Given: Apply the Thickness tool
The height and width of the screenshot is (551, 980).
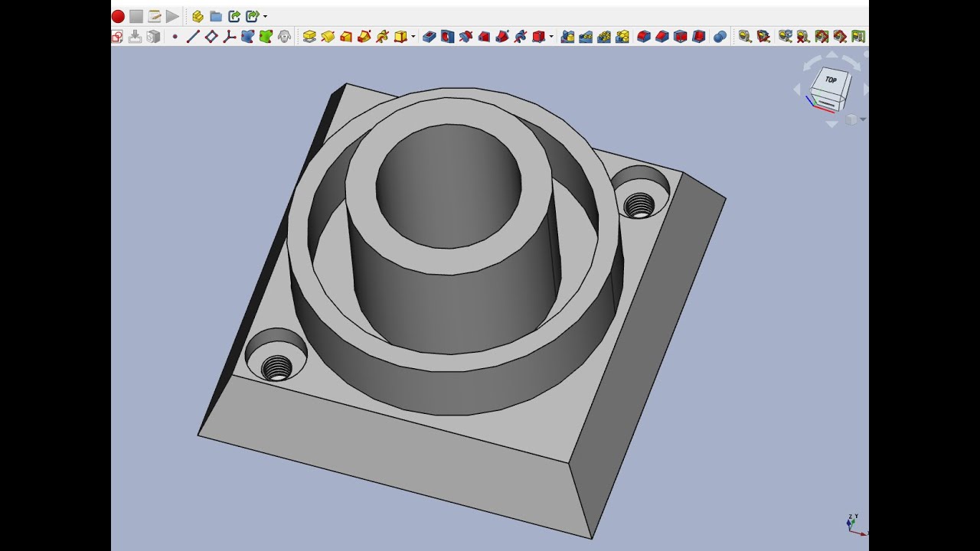Looking at the screenshot, I should coord(699,36).
